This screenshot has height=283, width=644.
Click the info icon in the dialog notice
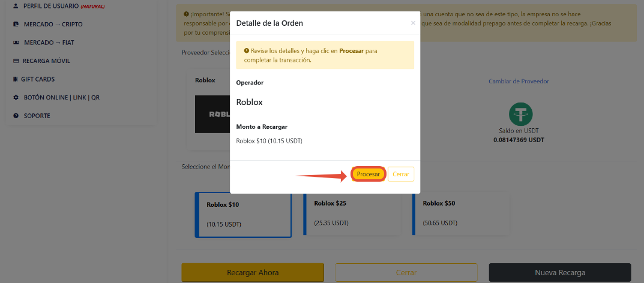247,52
